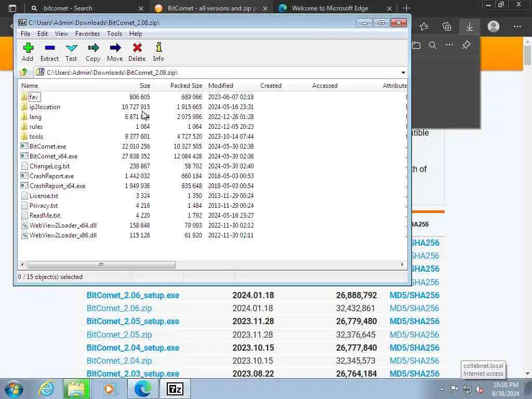Open the Tools menu

[x=114, y=34]
